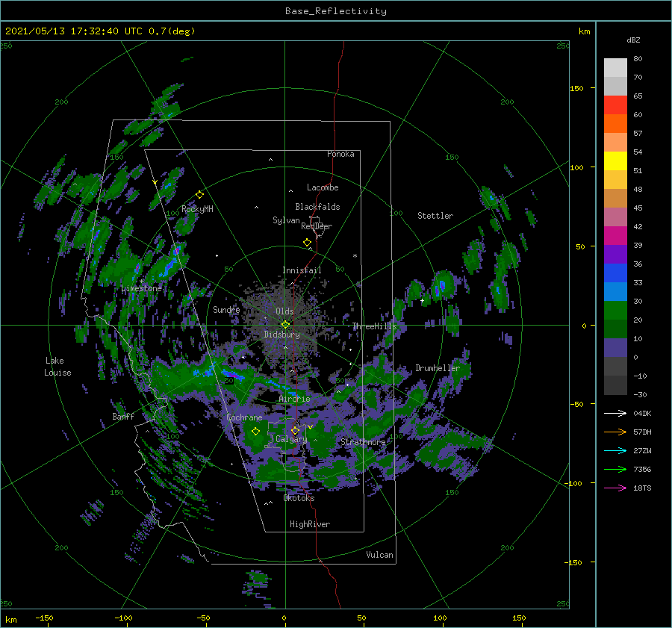672x628 pixels.
Task: Click the 150 km tick on right axis
Action: (x=577, y=88)
